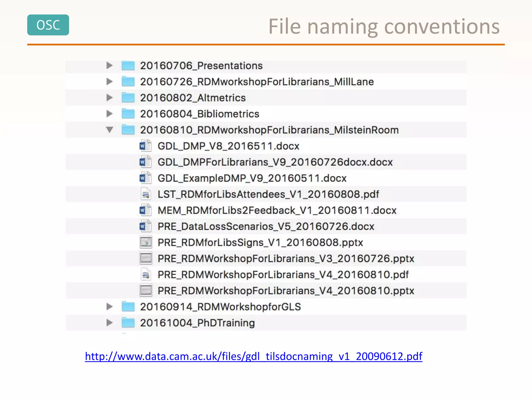Expand the 20161004_PhDTraining folder triangle
The width and height of the screenshot is (532, 399).
click(x=110, y=323)
